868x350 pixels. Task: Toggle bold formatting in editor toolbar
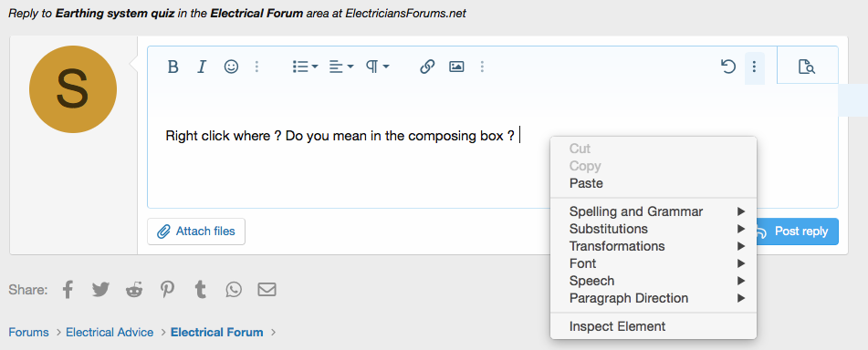(173, 67)
